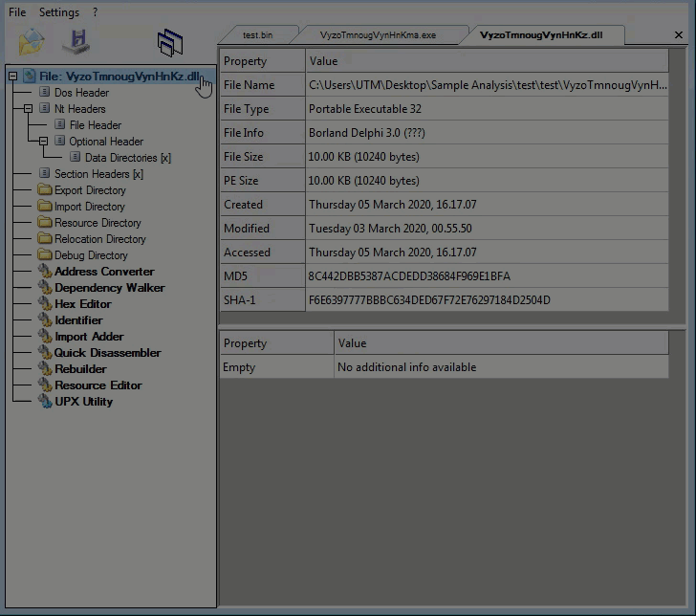696x616 pixels.
Task: Launch the Dependency Walker tool
Action: tap(110, 288)
